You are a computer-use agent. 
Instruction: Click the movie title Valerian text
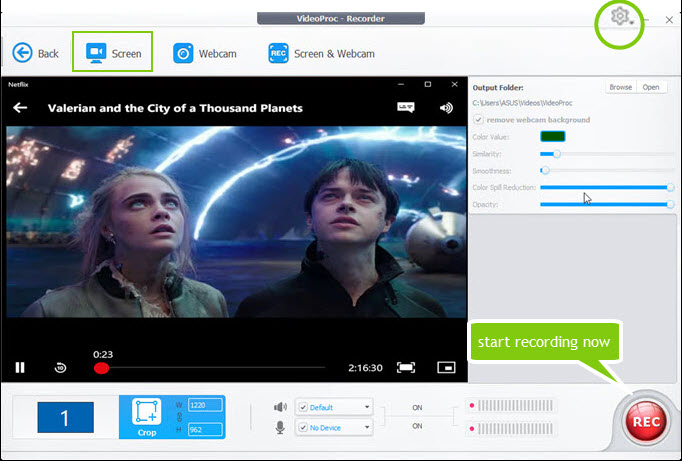(175, 108)
